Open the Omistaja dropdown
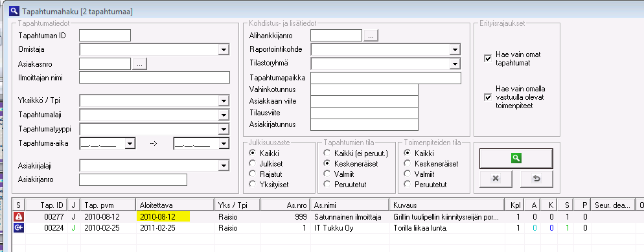This screenshot has height=252, width=644. pyautogui.click(x=224, y=50)
